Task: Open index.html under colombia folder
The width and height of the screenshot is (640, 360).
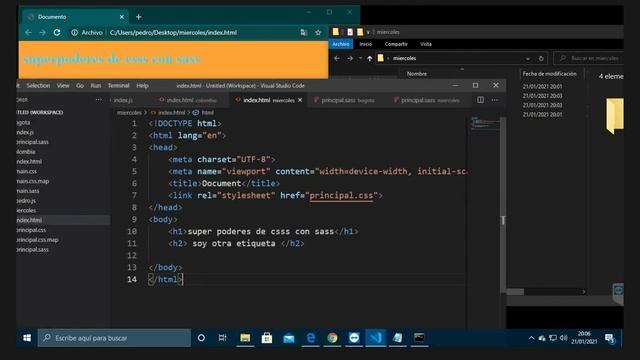Action: click(29, 162)
